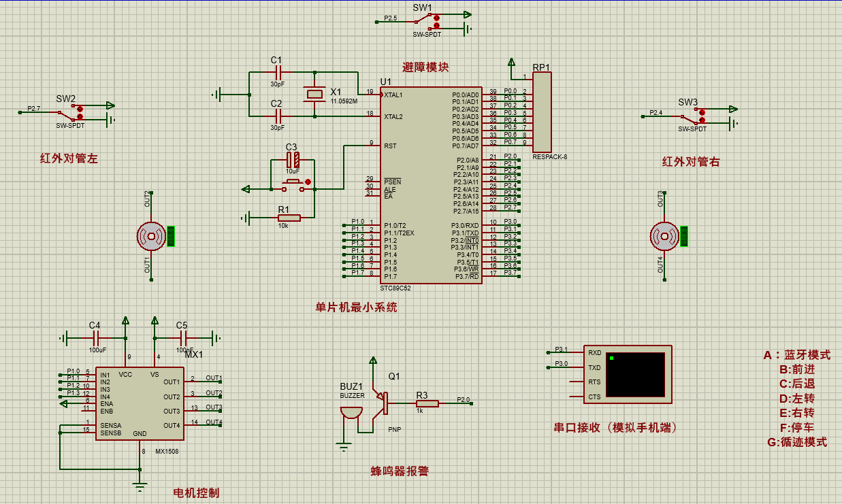Viewport: 842px width, 504px height.
Task: Select the BUZ1 buzzer symbol
Action: pyautogui.click(x=350, y=412)
